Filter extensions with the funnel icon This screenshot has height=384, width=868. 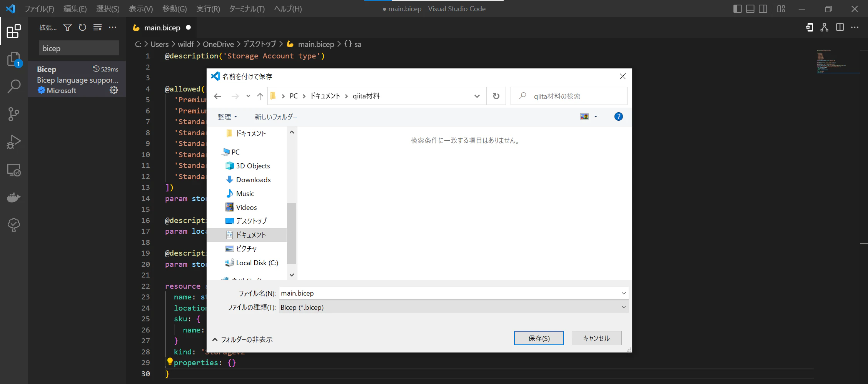tap(67, 27)
